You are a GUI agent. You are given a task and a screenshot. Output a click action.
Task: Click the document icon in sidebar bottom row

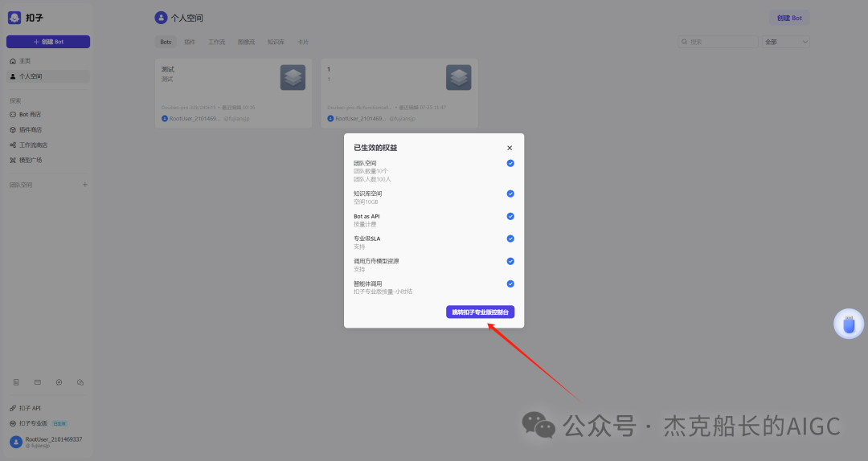coord(16,382)
